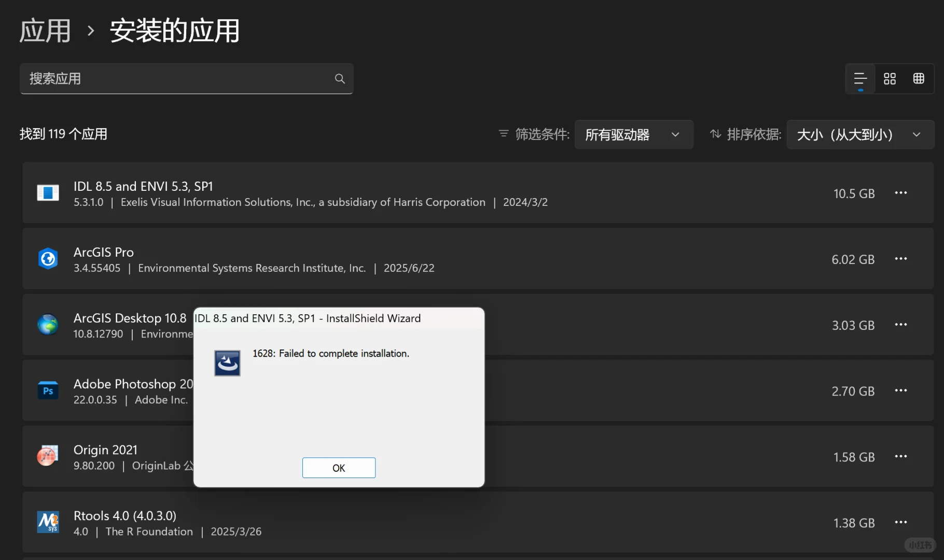Switch to tile view layout

(889, 78)
